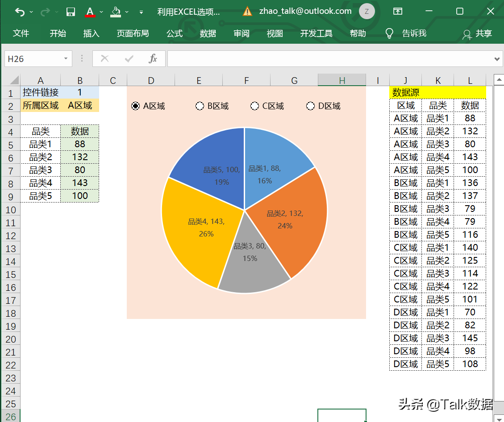Open Insert Function fx icon
Image resolution: width=504 pixels, height=422 pixels.
pos(153,58)
